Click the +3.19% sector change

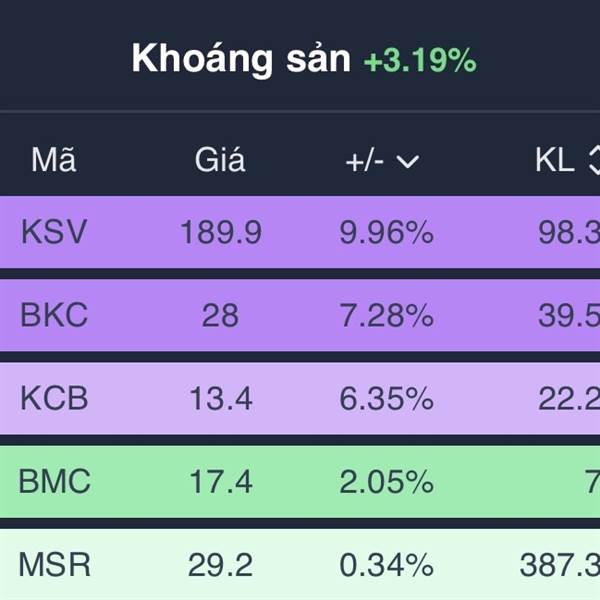(x=419, y=61)
